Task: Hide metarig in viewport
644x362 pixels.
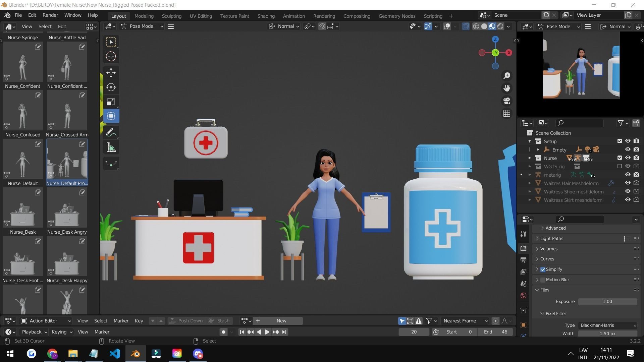Action: click(628, 175)
